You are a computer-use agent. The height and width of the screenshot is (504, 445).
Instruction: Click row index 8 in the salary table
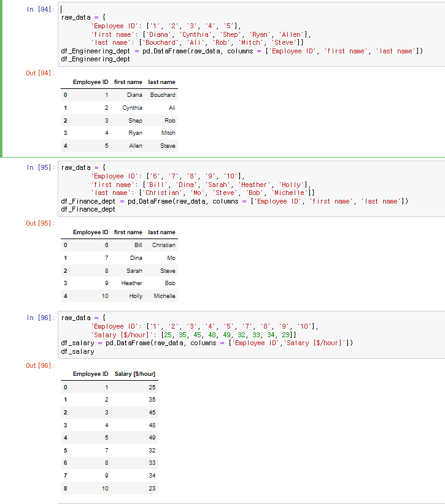pos(65,488)
